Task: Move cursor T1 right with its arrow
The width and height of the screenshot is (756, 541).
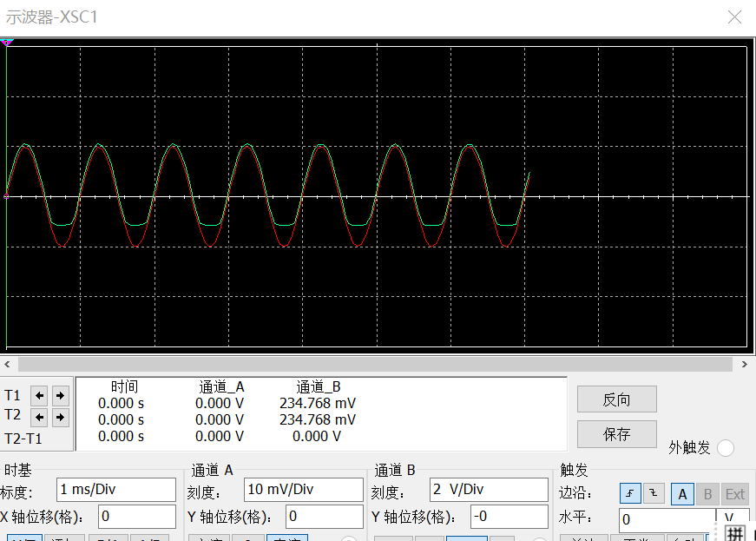Action: [60, 396]
